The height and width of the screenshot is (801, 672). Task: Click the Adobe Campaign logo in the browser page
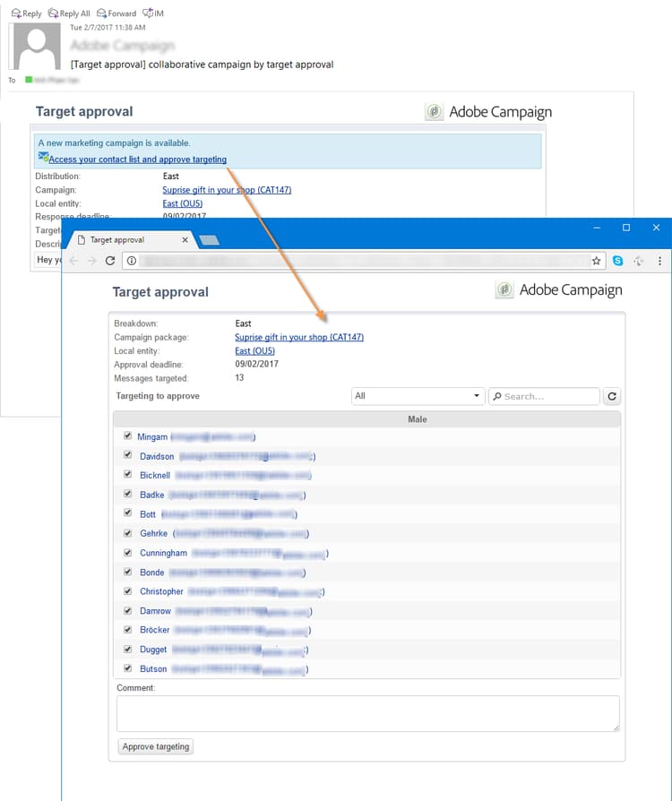point(558,290)
